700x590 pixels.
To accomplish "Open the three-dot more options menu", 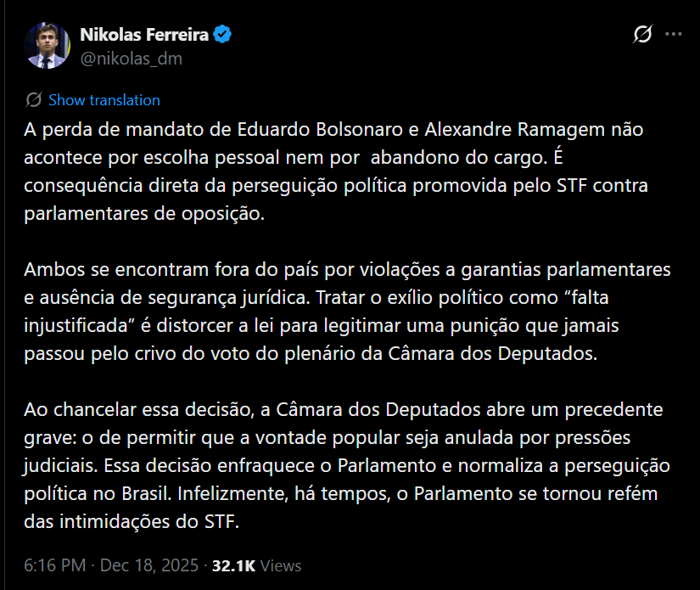I will (674, 35).
